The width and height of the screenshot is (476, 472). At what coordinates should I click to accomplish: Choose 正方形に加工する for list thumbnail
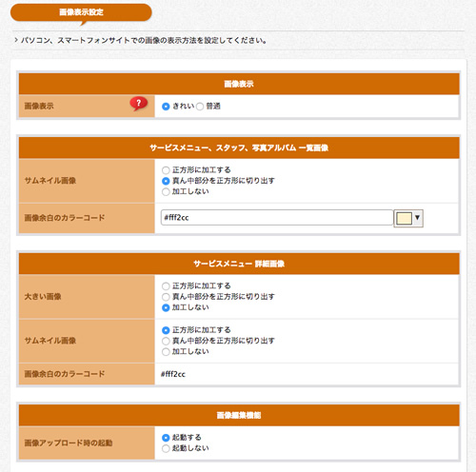(x=166, y=170)
